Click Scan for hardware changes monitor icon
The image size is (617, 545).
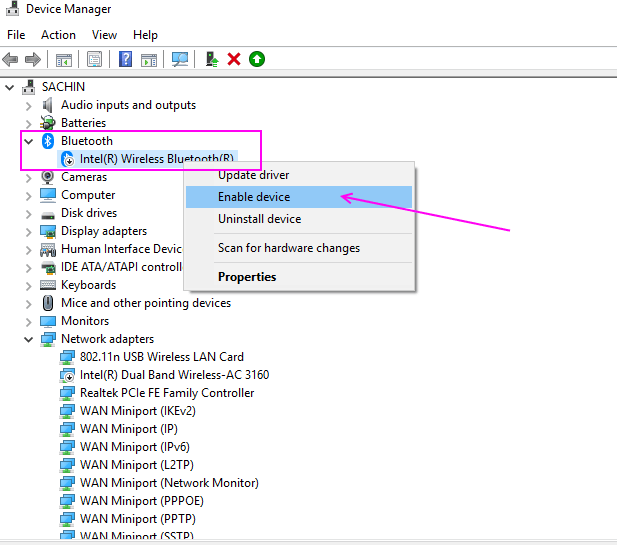point(180,59)
